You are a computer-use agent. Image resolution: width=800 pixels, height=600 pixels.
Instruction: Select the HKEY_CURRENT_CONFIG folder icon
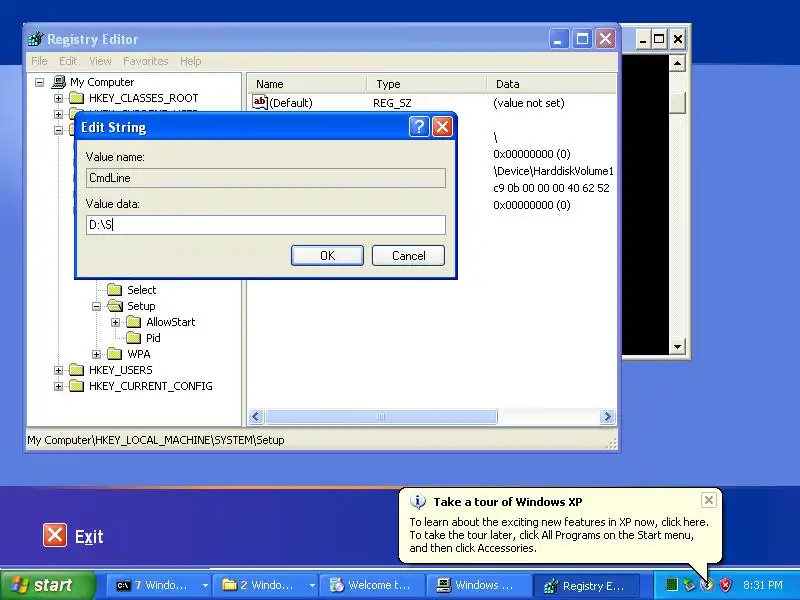coord(77,386)
